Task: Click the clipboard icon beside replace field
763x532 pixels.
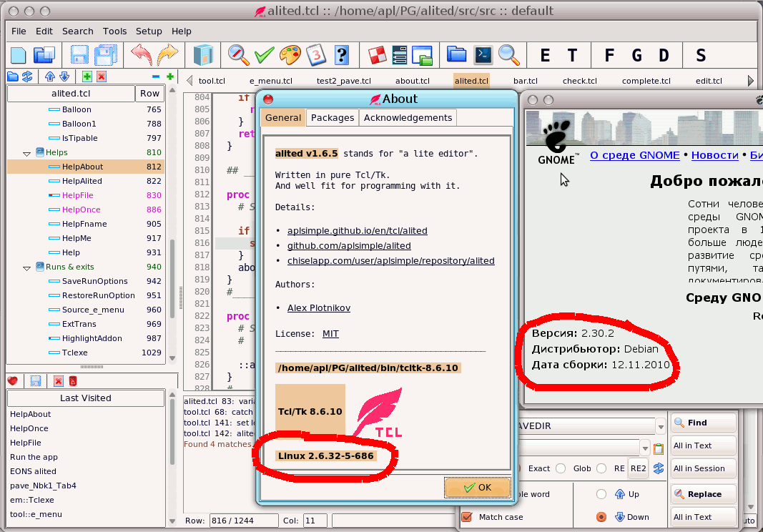Action: pyautogui.click(x=659, y=448)
